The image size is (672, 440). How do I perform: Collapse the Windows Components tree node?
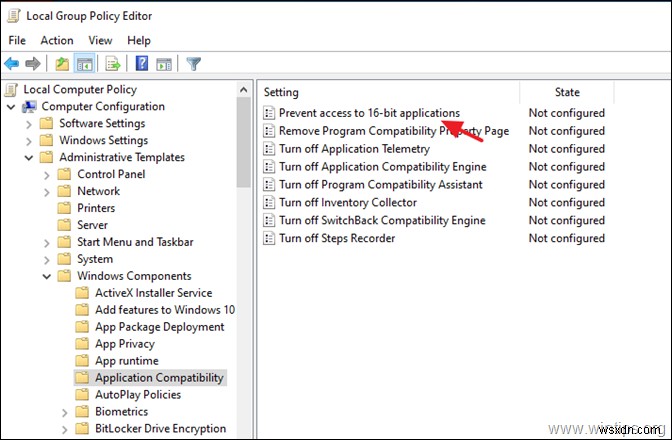point(47,276)
